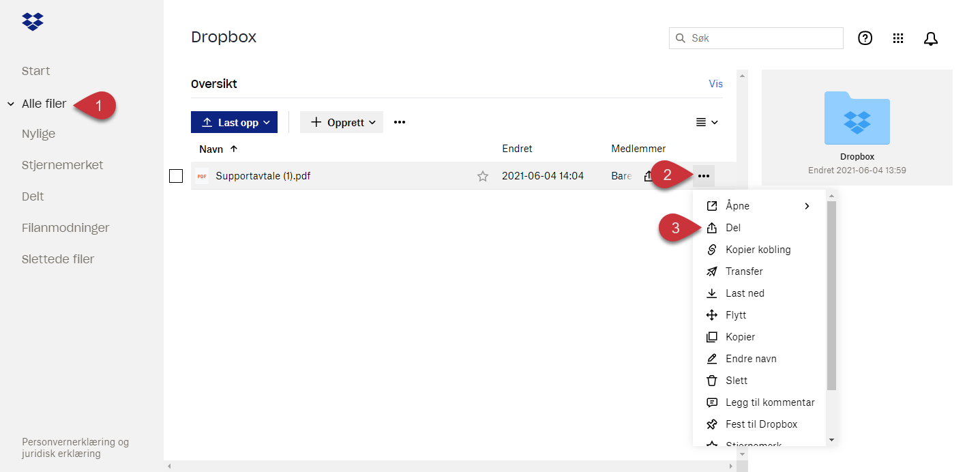Open the help question mark icon
Screen dimensions: 980x472
pos(865,38)
